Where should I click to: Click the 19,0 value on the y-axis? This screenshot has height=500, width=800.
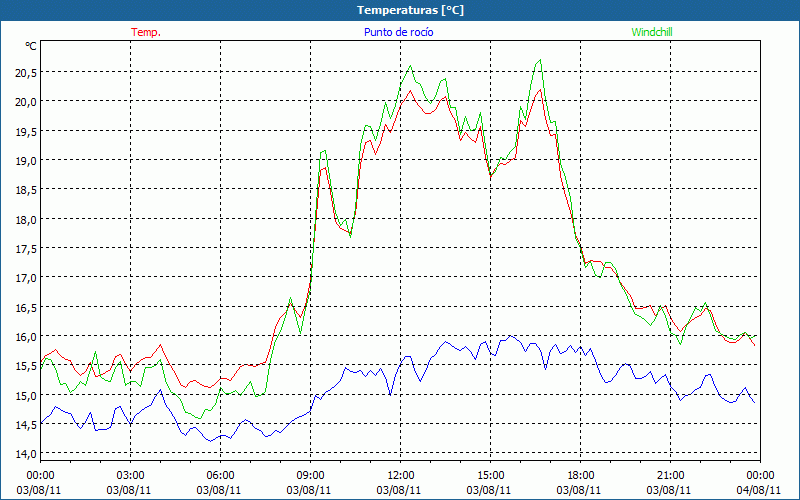pyautogui.click(x=26, y=161)
